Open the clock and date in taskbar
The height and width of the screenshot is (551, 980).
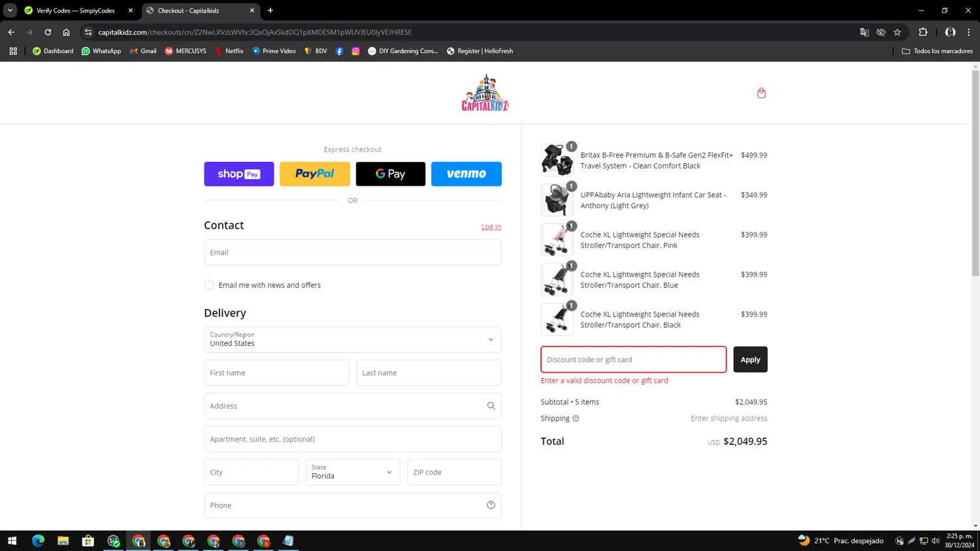click(960, 541)
